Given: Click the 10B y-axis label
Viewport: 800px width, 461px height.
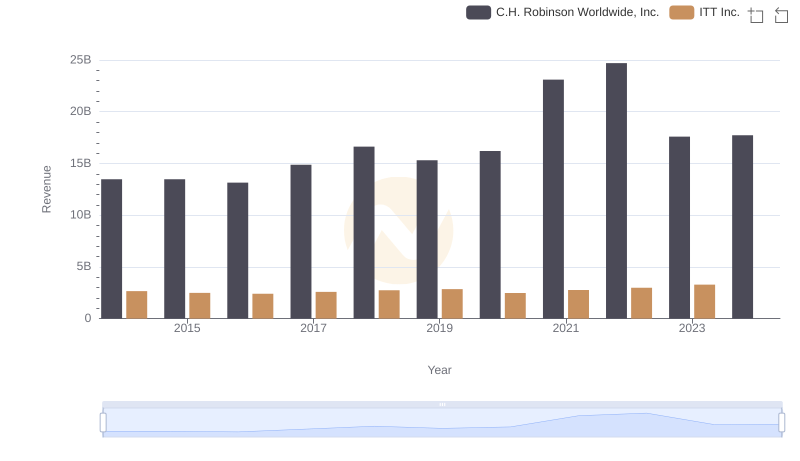Looking at the screenshot, I should (81, 215).
